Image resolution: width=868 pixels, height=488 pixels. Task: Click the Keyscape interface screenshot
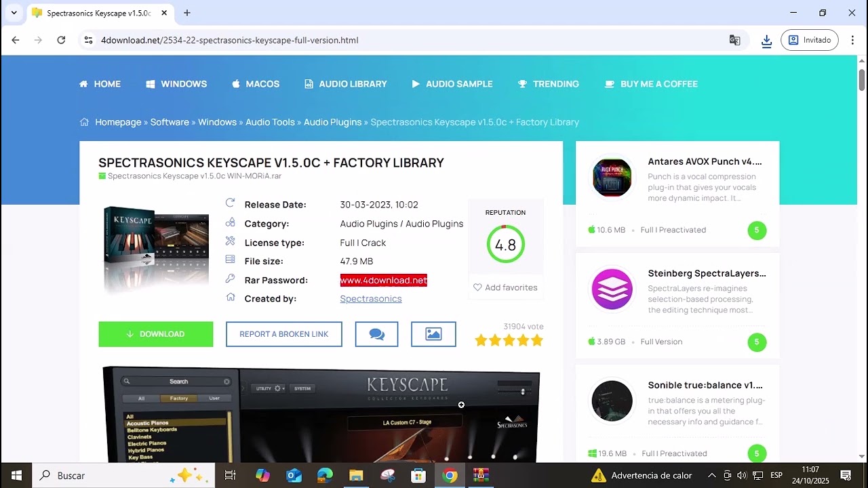tap(321, 415)
